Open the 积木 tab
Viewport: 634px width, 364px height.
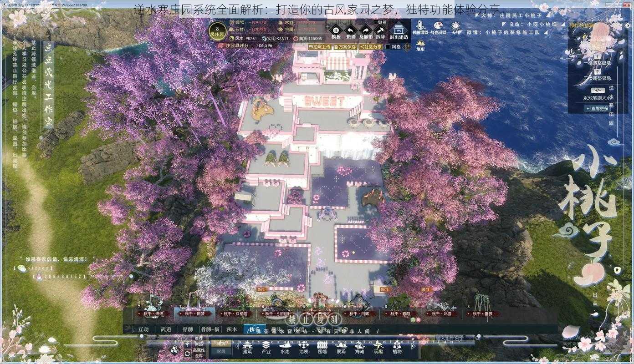[x=232, y=329]
